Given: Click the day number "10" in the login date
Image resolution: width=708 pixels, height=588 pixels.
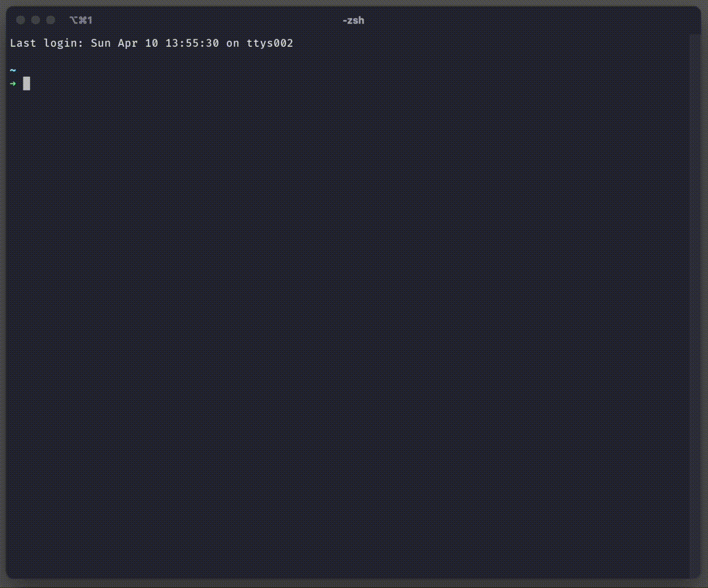Looking at the screenshot, I should tap(151, 43).
